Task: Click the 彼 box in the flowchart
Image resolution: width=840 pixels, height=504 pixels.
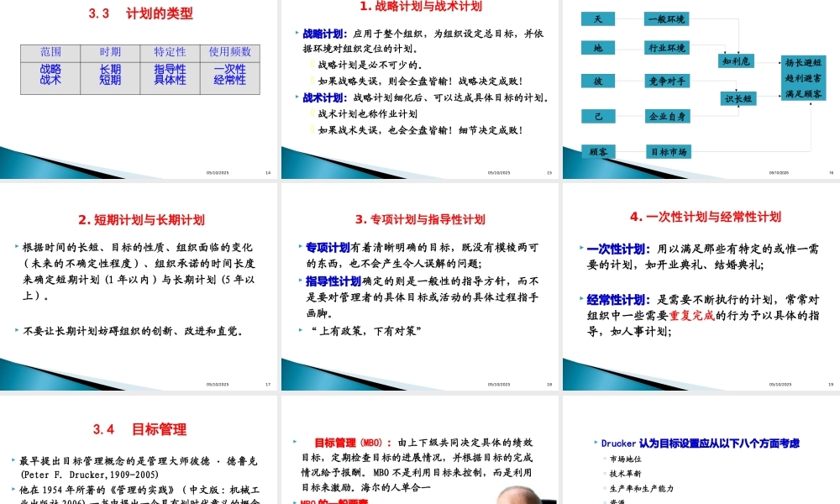Action: coord(598,81)
